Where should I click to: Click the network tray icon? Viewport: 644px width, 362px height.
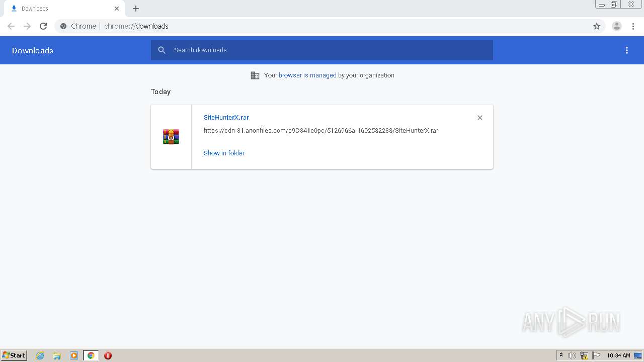(x=584, y=355)
